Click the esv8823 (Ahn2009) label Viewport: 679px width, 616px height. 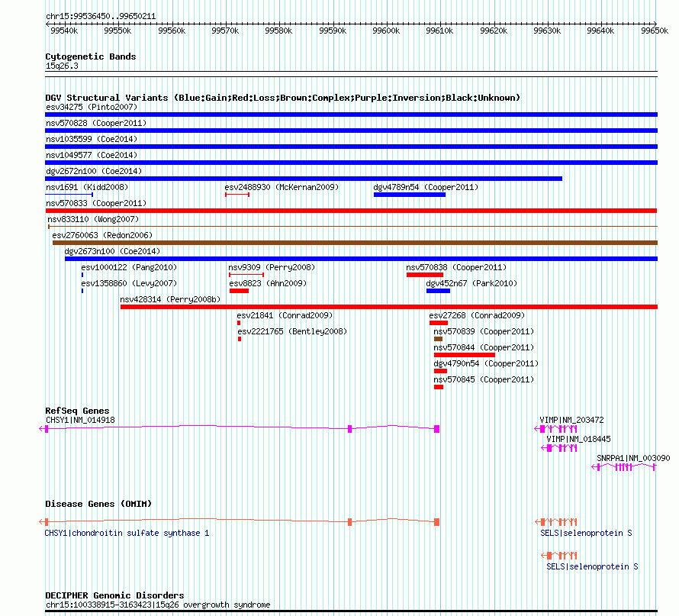tap(268, 283)
